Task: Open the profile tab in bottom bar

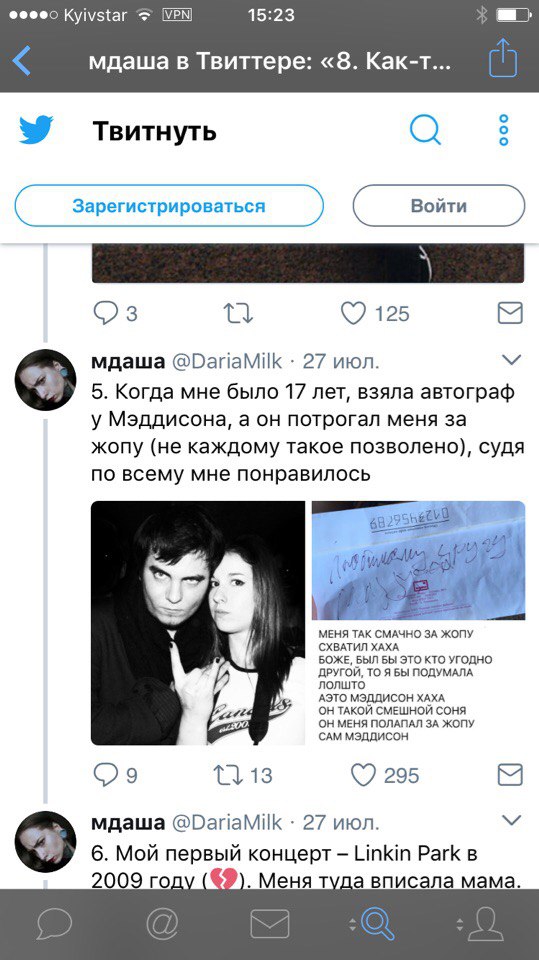Action: click(x=485, y=924)
